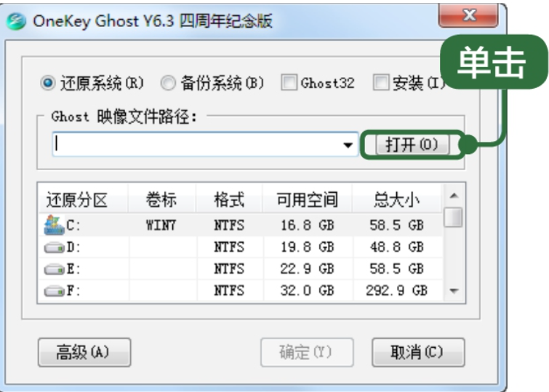Select the D: partition label
Screen dimensions: 549x392
click(x=73, y=247)
